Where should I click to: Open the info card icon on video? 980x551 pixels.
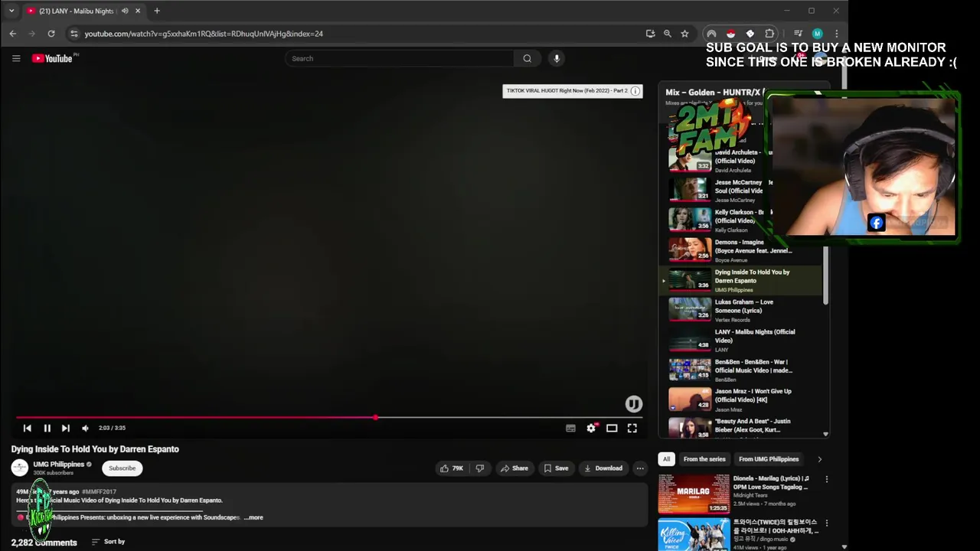coord(635,91)
